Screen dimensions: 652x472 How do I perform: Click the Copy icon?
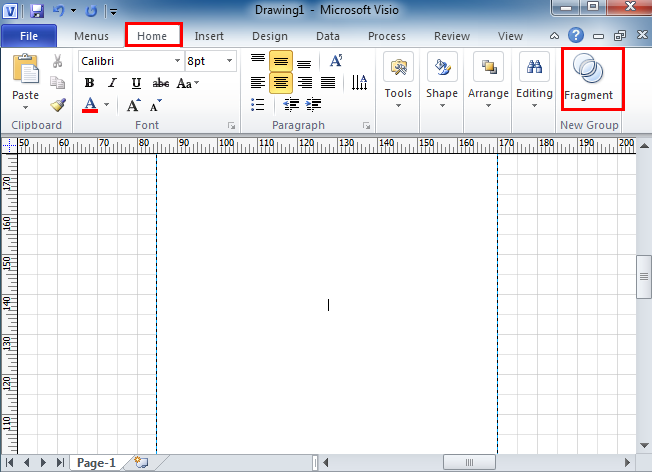(57, 82)
